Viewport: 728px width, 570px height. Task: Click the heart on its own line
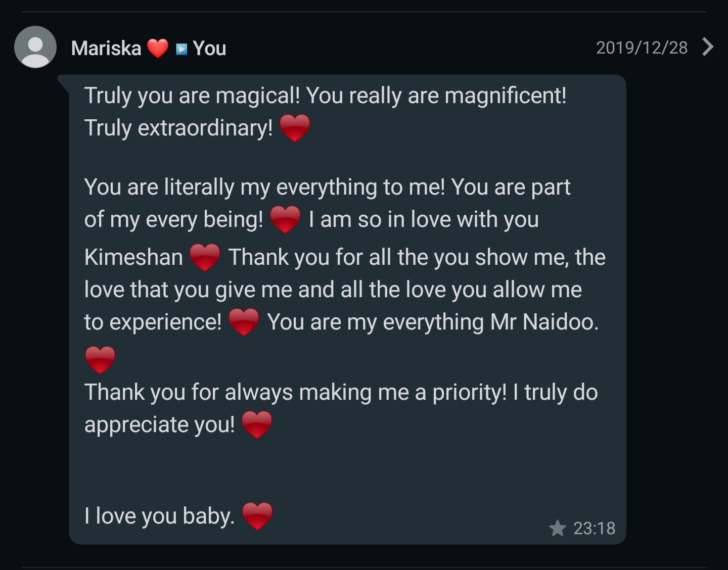pos(100,359)
